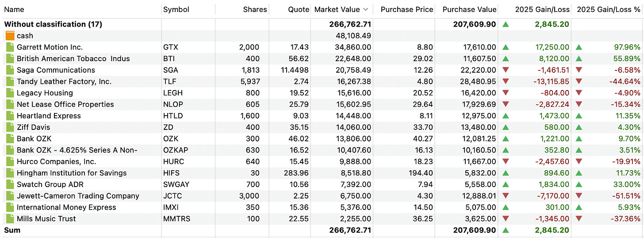Click the green up arrow in GTX gain row
The height and width of the screenshot is (238, 644).
(x=506, y=47)
